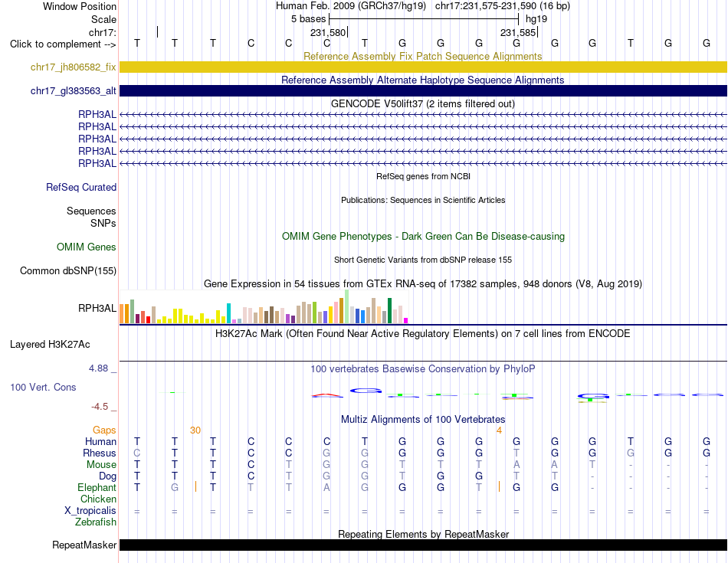This screenshot has height=563, width=728.
Task: Select the Human alignment row label
Action: coord(100,441)
